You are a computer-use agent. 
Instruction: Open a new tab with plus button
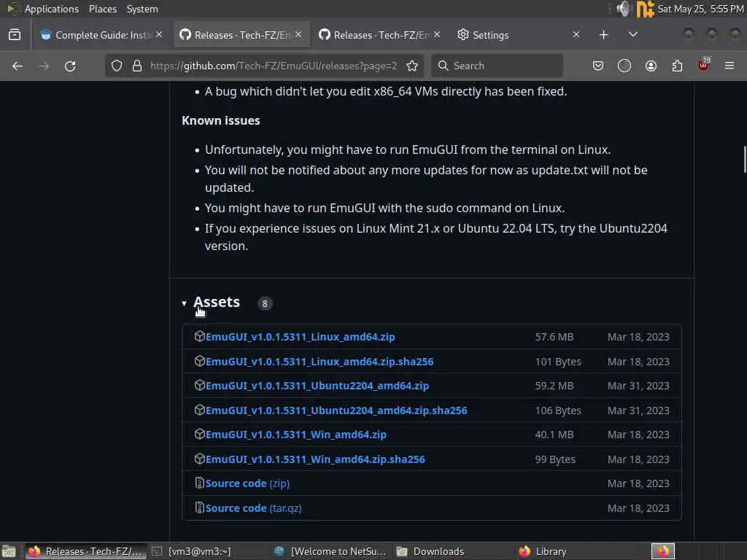click(x=603, y=35)
